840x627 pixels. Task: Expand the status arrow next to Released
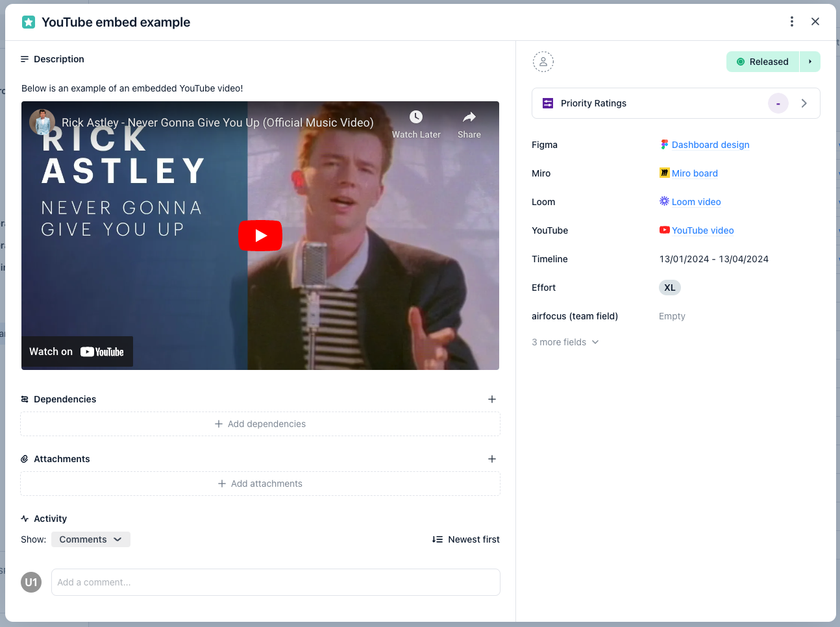(x=810, y=62)
